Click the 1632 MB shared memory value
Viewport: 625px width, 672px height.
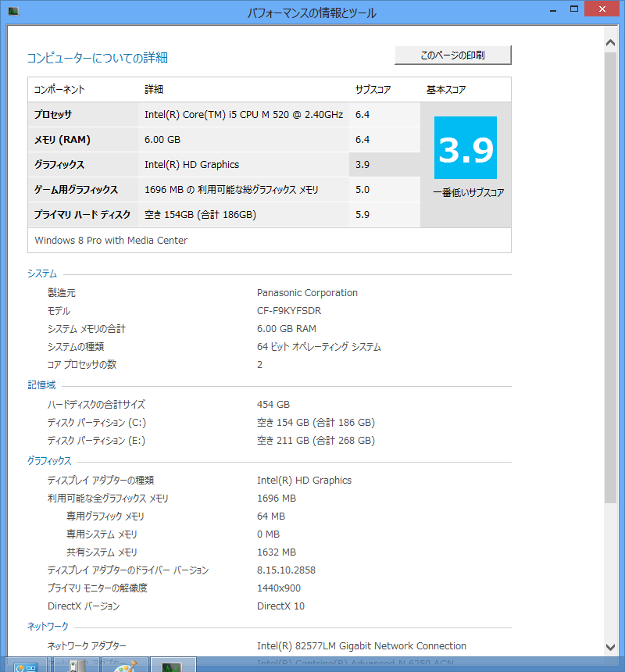click(x=277, y=552)
